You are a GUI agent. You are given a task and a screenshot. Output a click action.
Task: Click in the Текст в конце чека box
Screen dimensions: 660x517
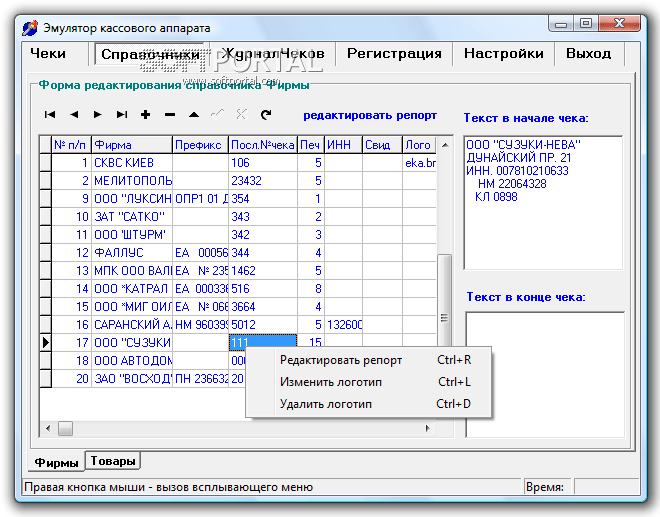point(545,375)
